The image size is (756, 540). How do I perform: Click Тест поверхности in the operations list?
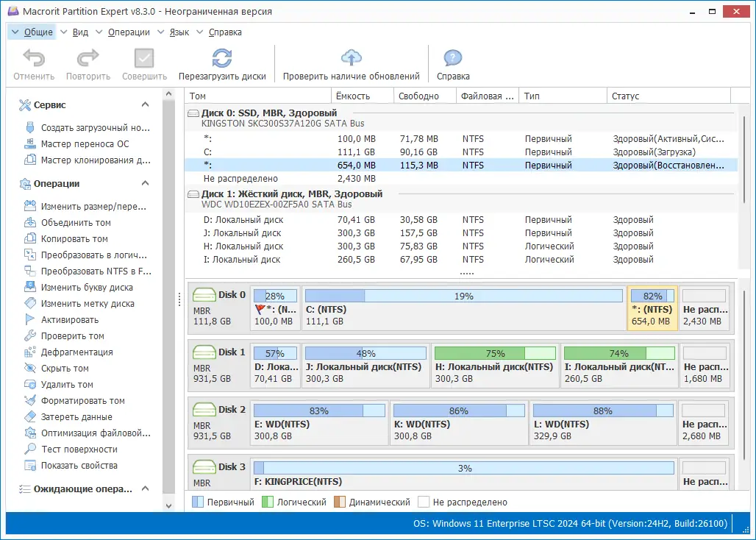click(x=79, y=450)
